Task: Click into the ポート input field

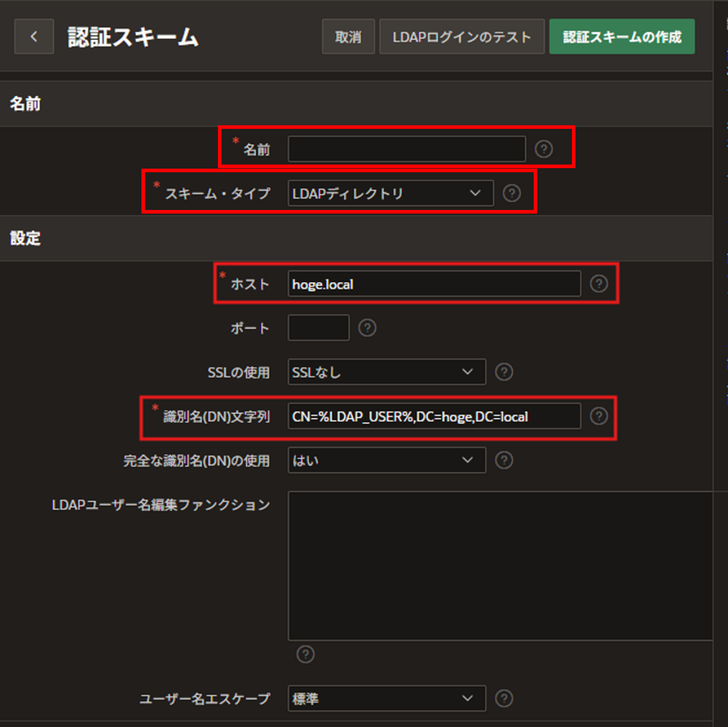Action: pyautogui.click(x=318, y=328)
